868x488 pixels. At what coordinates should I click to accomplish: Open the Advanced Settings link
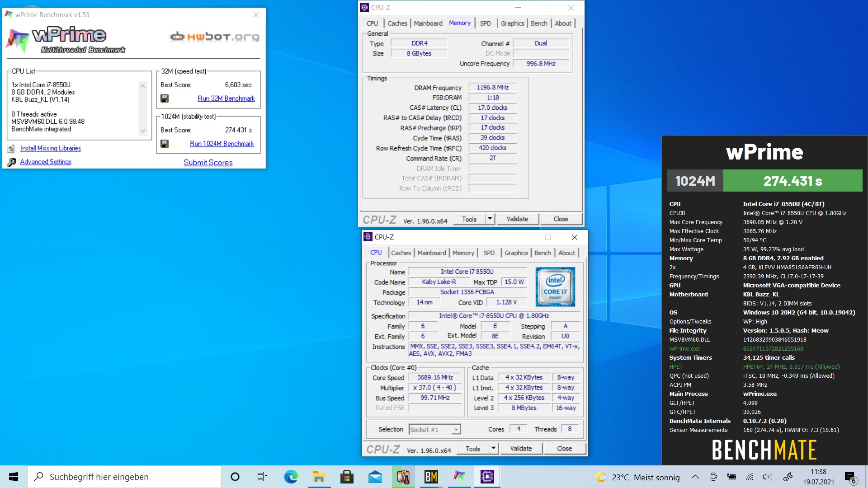(x=46, y=162)
